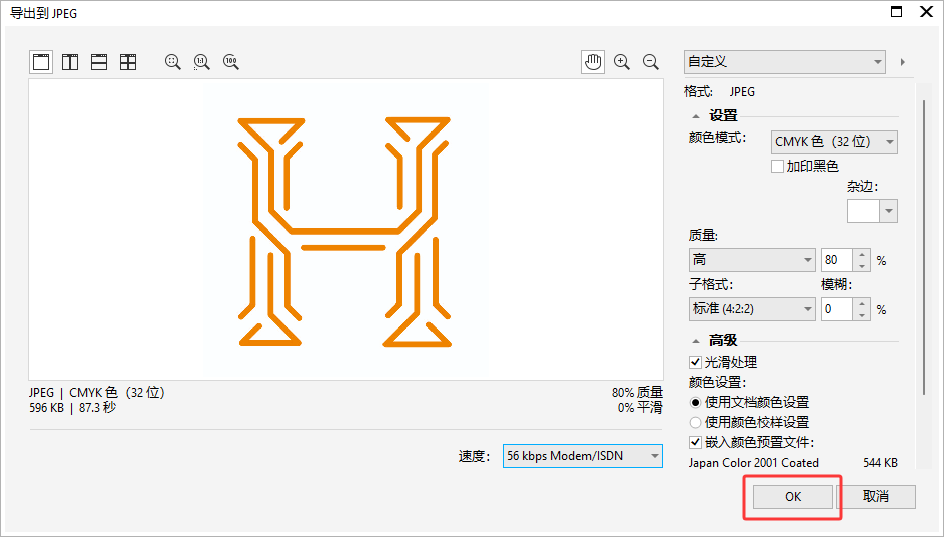Decrease blur with the down stepper

tap(862, 315)
